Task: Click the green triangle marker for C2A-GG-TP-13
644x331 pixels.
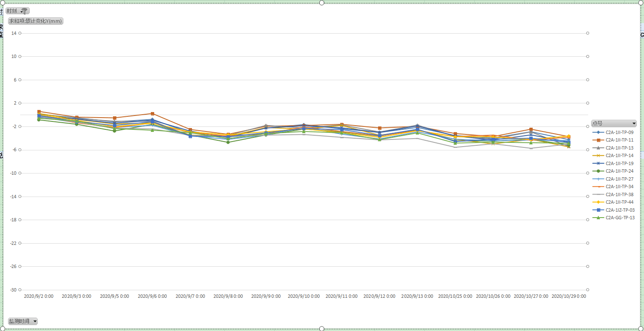Action: click(x=598, y=218)
